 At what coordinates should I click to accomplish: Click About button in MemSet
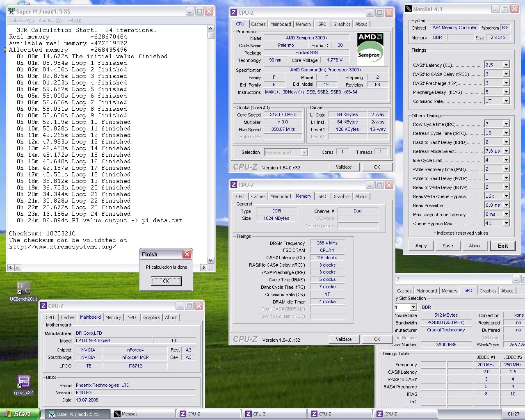(475, 246)
